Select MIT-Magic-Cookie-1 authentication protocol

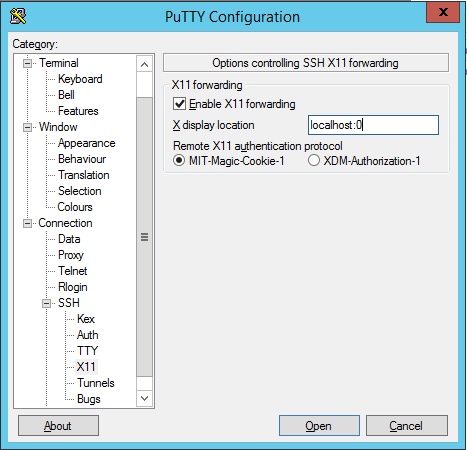[x=179, y=161]
